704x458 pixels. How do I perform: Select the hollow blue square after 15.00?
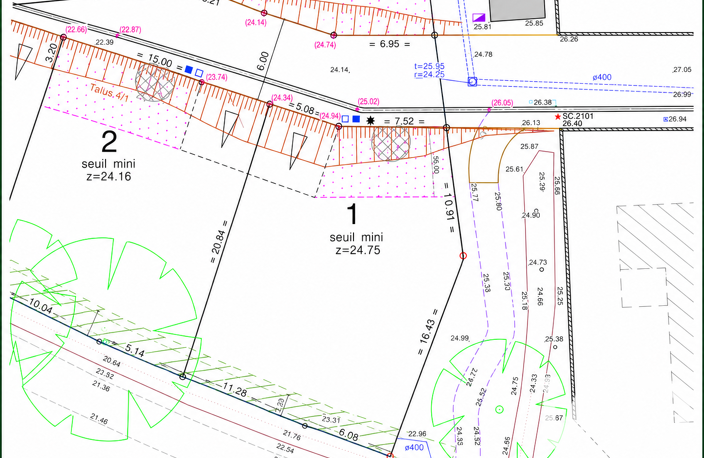point(199,73)
